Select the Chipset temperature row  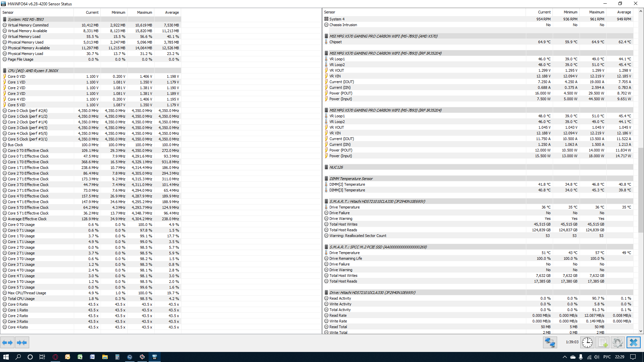coord(335,42)
